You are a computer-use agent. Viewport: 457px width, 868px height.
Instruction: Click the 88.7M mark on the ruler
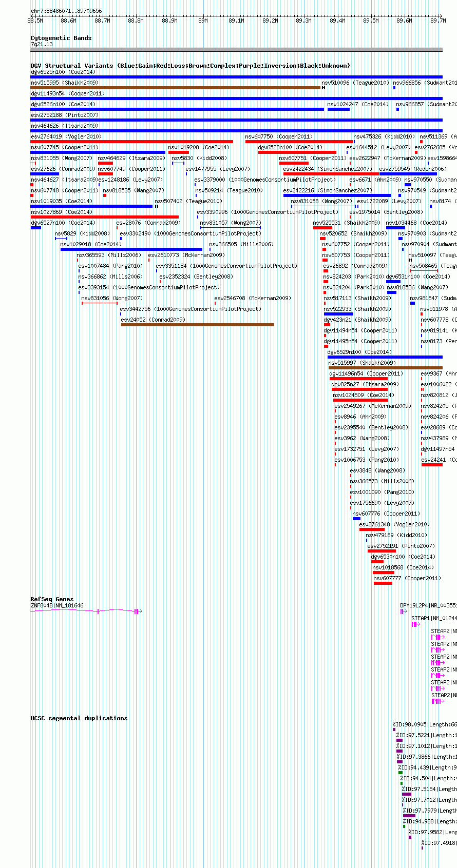pos(102,21)
